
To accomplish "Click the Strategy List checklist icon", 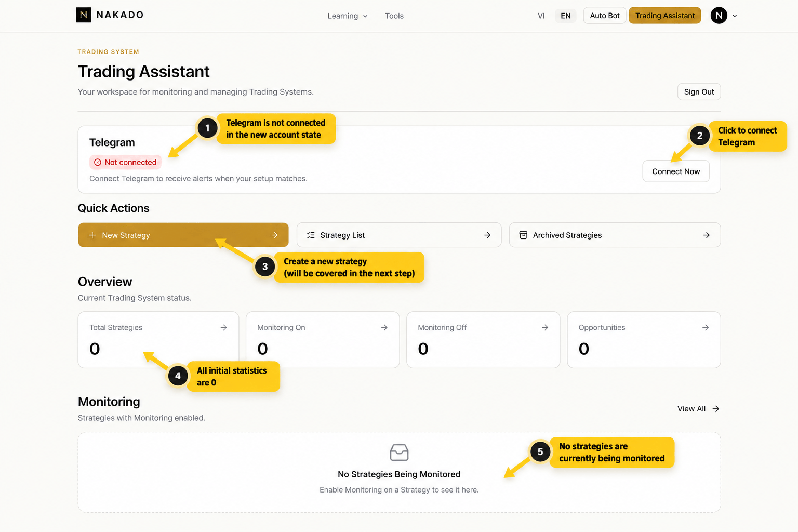I will 311,235.
